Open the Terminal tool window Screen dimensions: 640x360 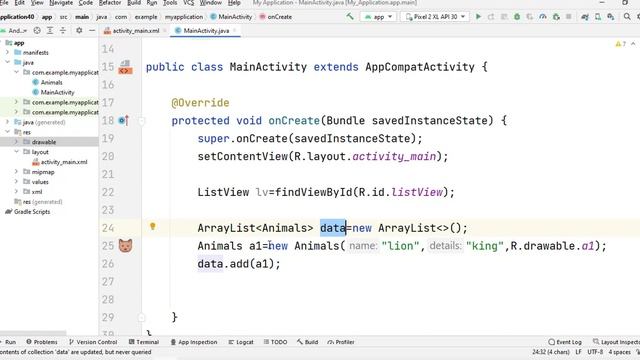[144, 342]
